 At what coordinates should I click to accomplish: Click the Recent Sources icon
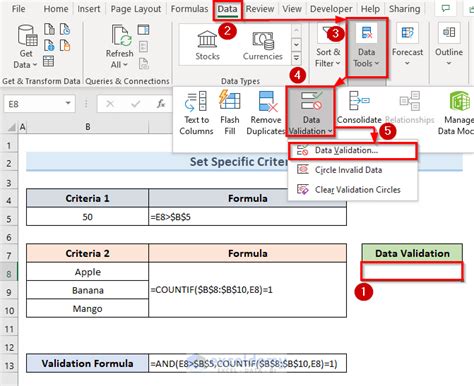pyautogui.click(x=65, y=29)
